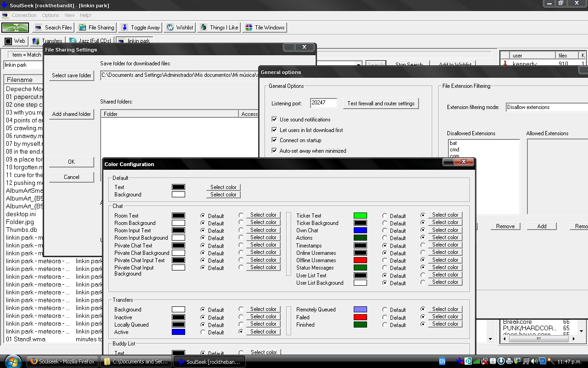Viewport: 588px width, 368px height.
Task: Click the SoulSeek icon in the menu bar
Action: (5, 15)
